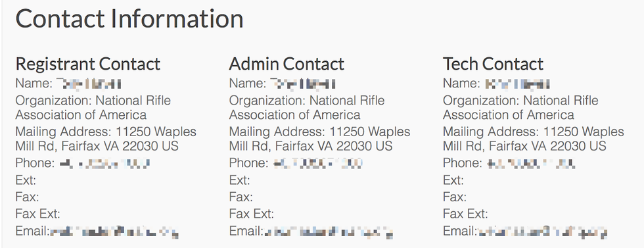Click the blurred phone number under Tech Contact
This screenshot has width=644, height=248.
pyautogui.click(x=532, y=164)
